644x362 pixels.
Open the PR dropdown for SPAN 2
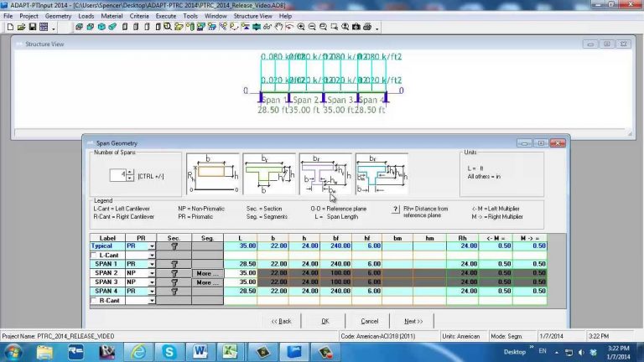pos(152,273)
